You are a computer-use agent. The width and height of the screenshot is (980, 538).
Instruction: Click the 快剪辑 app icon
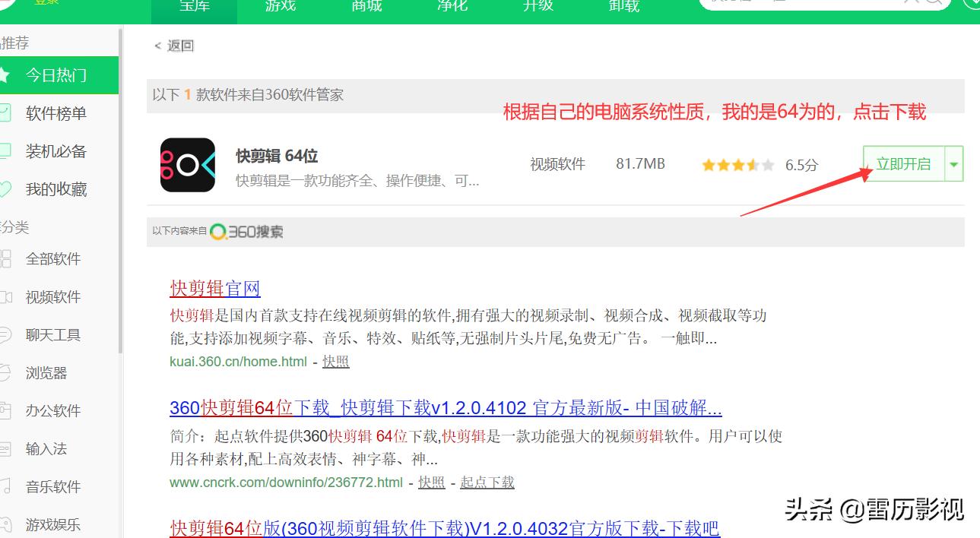coord(188,165)
